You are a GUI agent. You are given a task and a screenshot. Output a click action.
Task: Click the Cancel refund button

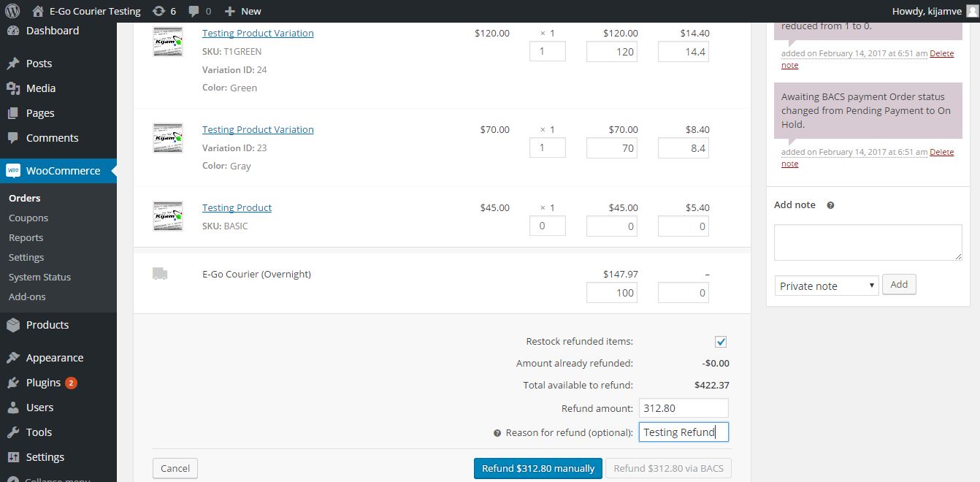[x=175, y=468]
